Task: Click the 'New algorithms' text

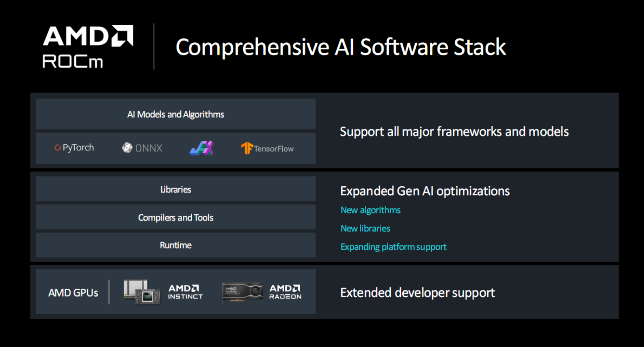Action: coord(371,210)
